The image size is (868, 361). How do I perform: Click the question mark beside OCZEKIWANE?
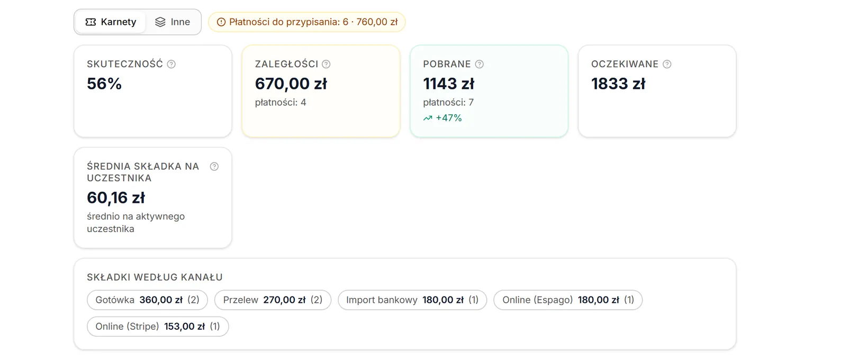(667, 64)
